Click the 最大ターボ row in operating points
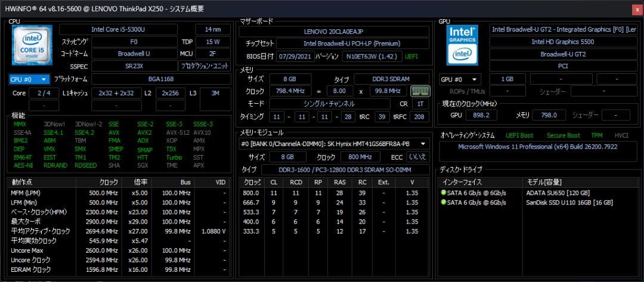 coord(118,222)
